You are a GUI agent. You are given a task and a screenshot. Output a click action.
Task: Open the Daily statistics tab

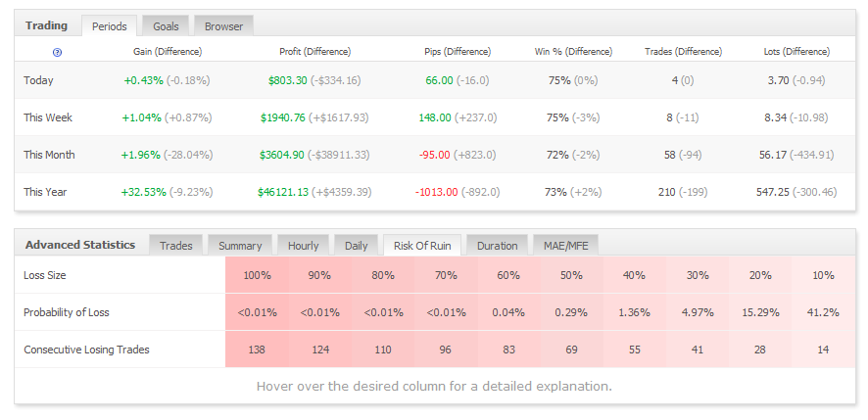[x=357, y=246]
